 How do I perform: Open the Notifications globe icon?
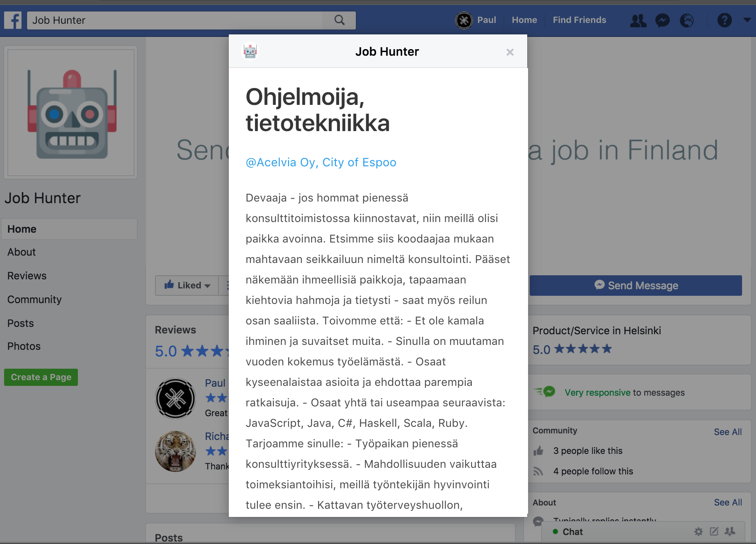(x=687, y=20)
